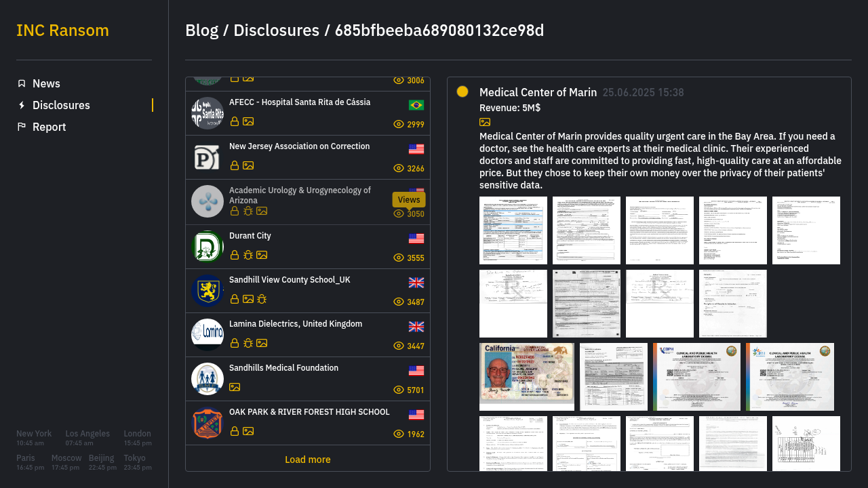Image resolution: width=868 pixels, height=488 pixels.
Task: Click Load more at list bottom
Action: (308, 460)
